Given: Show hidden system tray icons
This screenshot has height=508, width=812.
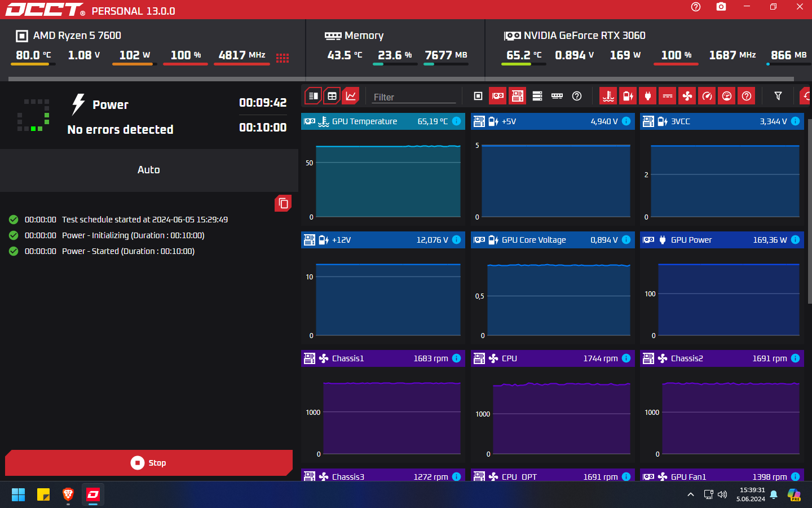Looking at the screenshot, I should click(x=691, y=495).
